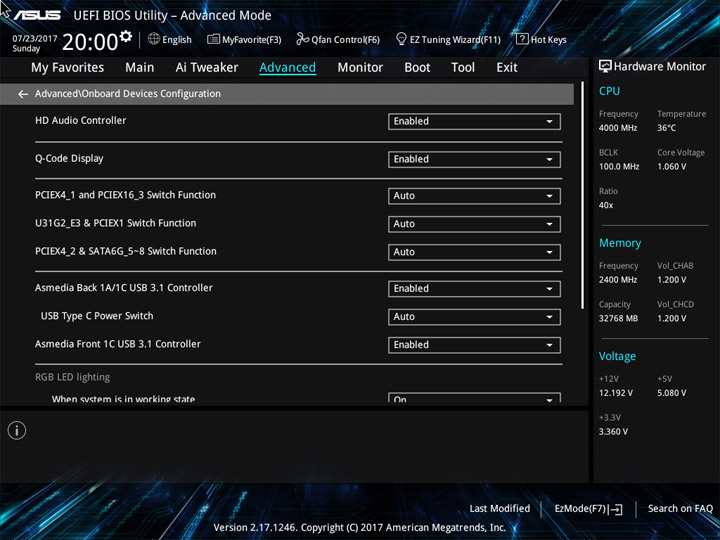Select the Advanced tab
The height and width of the screenshot is (540, 720).
coord(287,68)
